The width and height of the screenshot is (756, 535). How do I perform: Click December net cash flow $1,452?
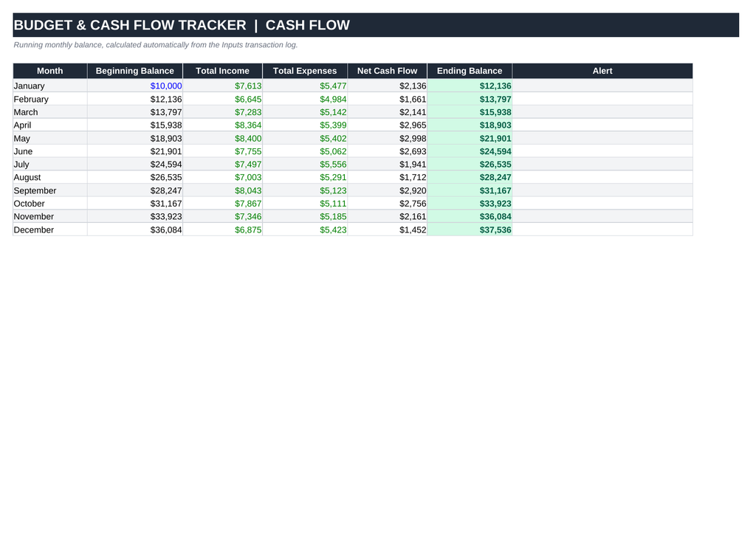pos(387,230)
